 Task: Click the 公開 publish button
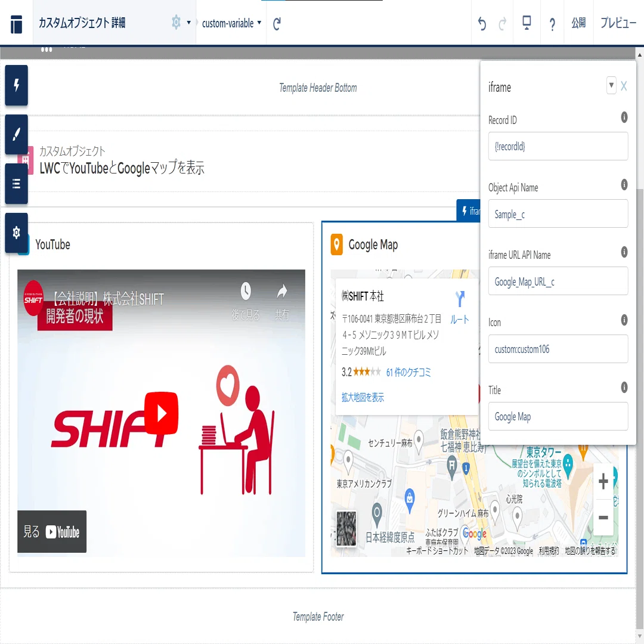click(578, 23)
